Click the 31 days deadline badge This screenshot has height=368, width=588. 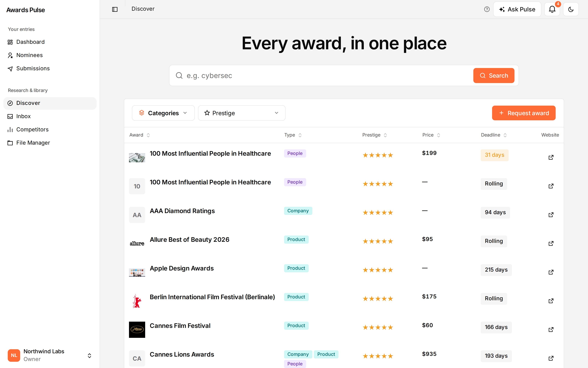(494, 155)
